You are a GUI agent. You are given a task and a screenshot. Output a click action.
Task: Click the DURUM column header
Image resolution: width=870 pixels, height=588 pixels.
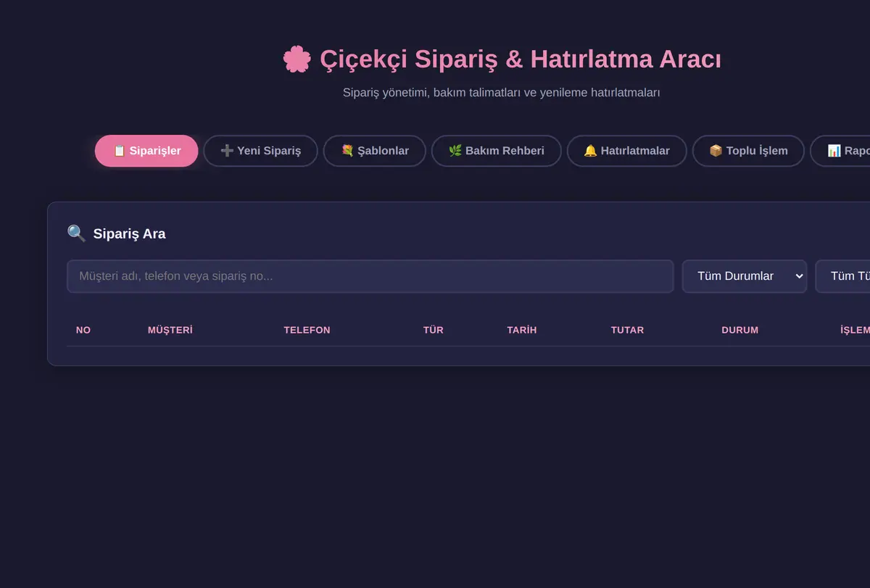(740, 330)
